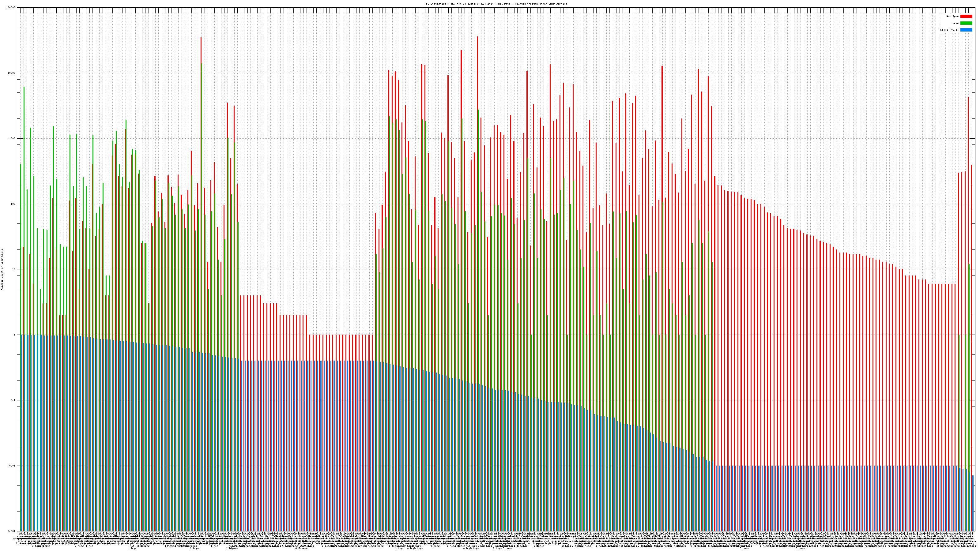Click the 100000 y-axis tick label
Image resolution: width=980 pixels, height=551 pixels.
(x=11, y=8)
